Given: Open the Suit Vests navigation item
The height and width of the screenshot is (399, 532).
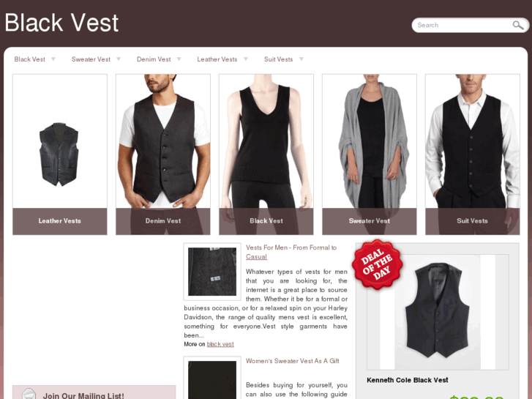Looking at the screenshot, I should tap(278, 59).
